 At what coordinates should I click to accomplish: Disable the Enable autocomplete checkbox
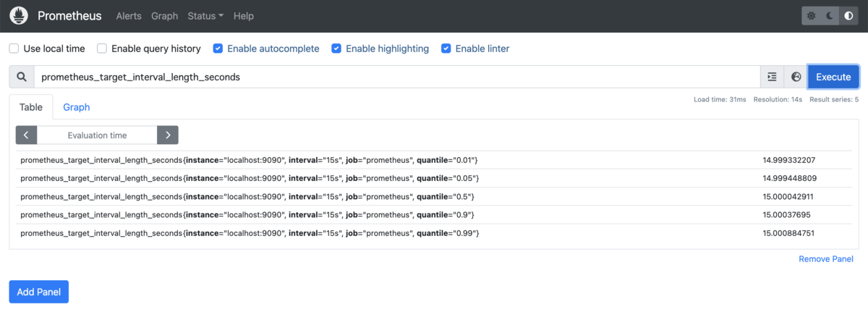pyautogui.click(x=218, y=49)
